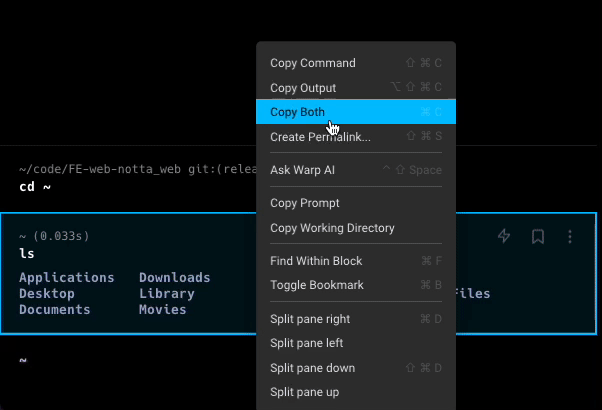This screenshot has height=410, width=602.
Task: Click the Downloads entry in ls output
Action: (x=174, y=278)
